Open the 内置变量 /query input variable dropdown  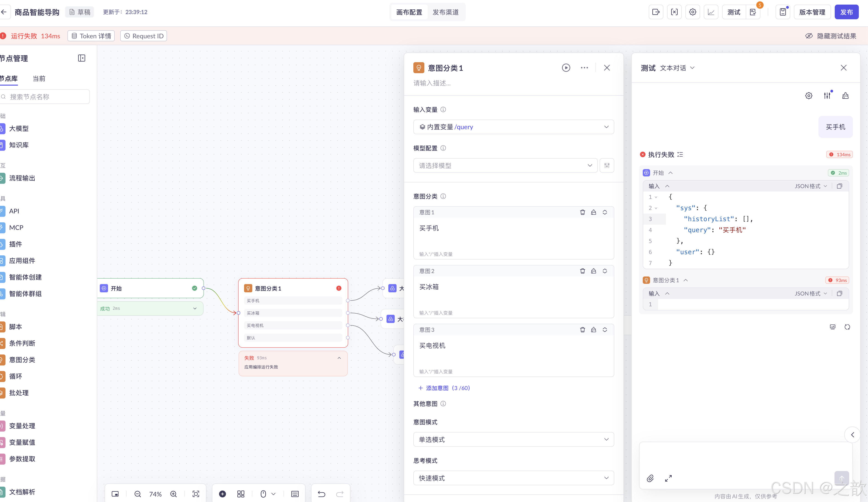tap(513, 127)
